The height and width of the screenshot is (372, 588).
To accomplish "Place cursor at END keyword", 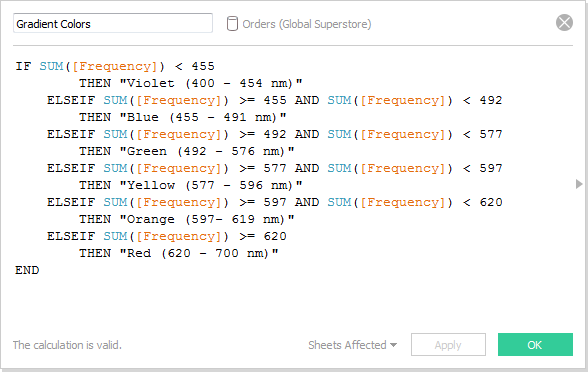I will pyautogui.click(x=27, y=270).
